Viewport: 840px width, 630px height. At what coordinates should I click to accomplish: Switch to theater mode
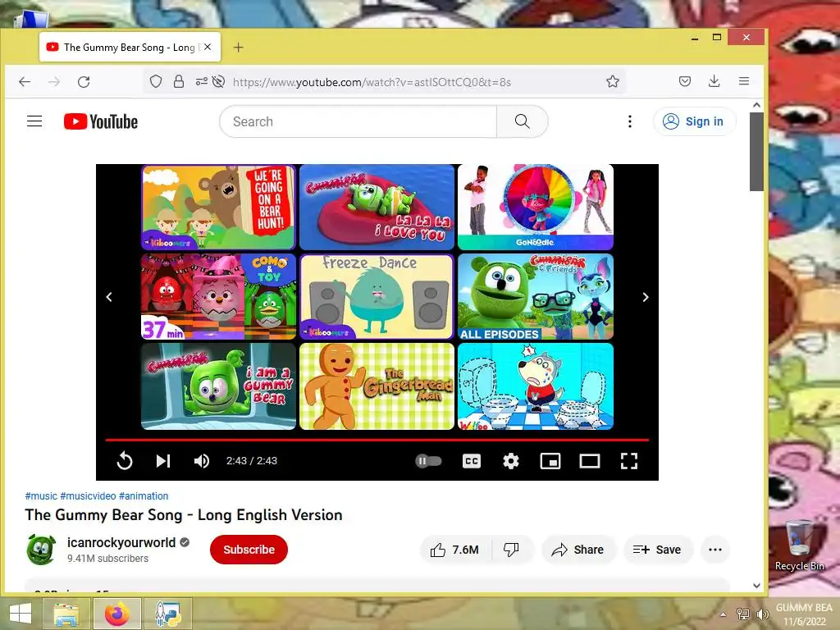pos(589,461)
